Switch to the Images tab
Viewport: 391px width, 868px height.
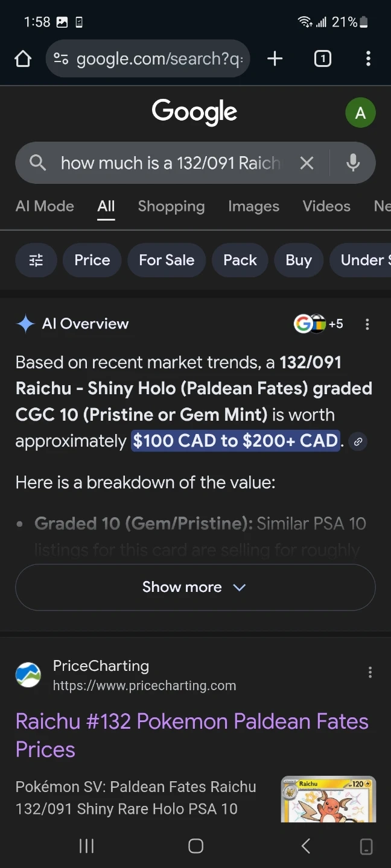click(x=253, y=206)
